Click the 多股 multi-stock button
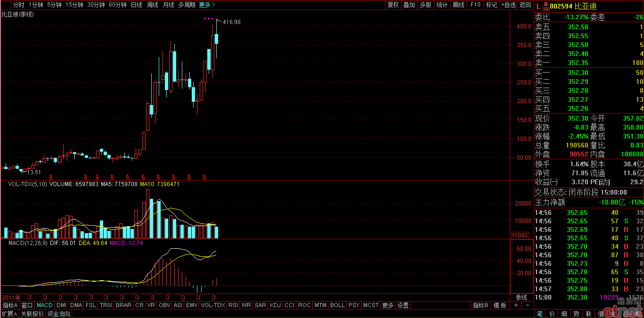This screenshot has width=644, height=318. [x=425, y=5]
